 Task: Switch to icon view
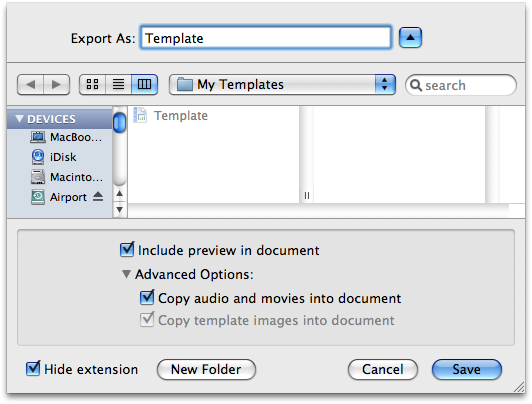(92, 84)
